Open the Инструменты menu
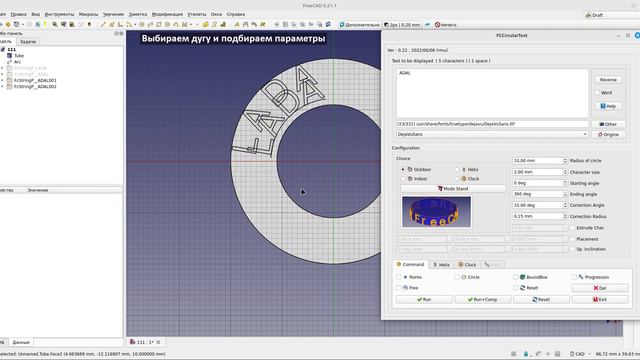The height and width of the screenshot is (360, 640). pos(59,14)
